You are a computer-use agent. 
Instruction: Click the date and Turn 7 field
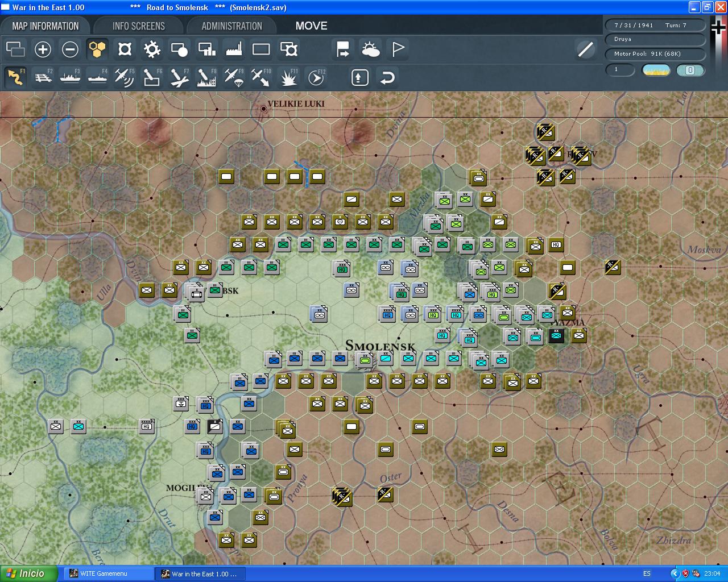pyautogui.click(x=655, y=26)
